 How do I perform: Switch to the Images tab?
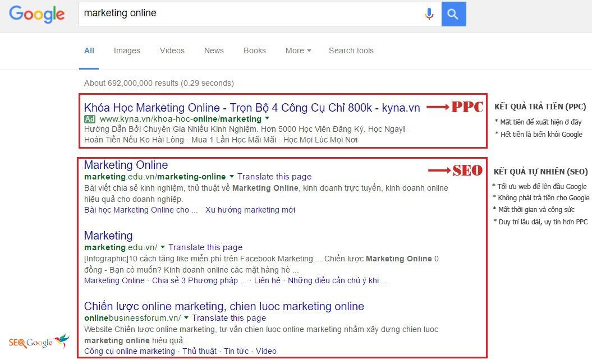pyautogui.click(x=127, y=50)
